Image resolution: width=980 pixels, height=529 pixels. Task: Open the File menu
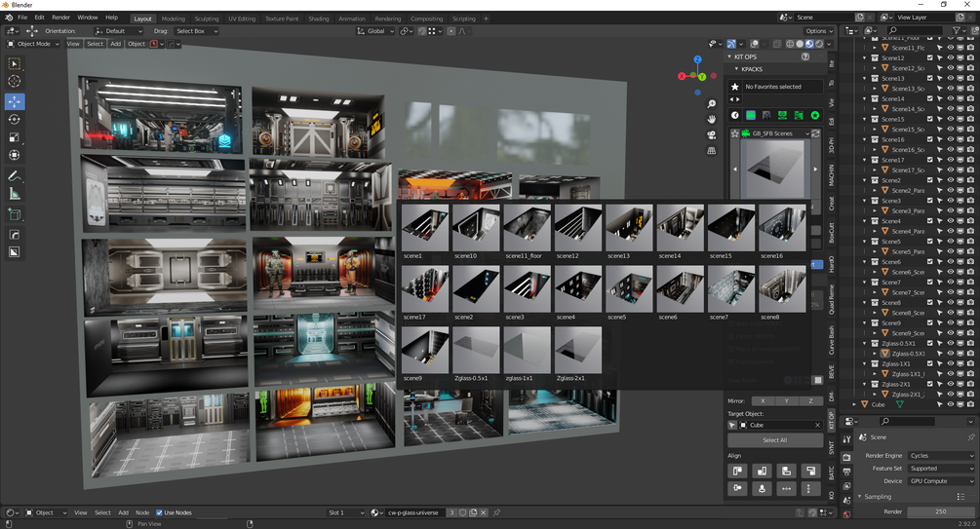22,18
